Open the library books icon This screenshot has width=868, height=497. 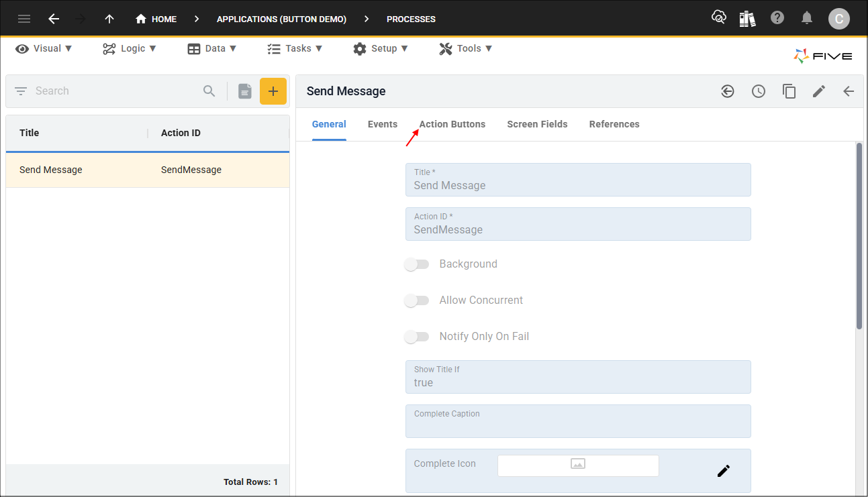point(748,18)
